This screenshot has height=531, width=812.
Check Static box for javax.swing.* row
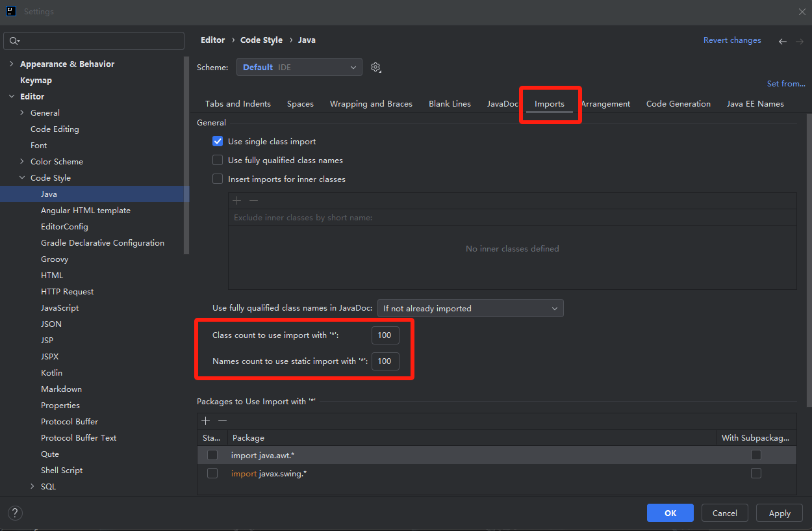tap(212, 473)
